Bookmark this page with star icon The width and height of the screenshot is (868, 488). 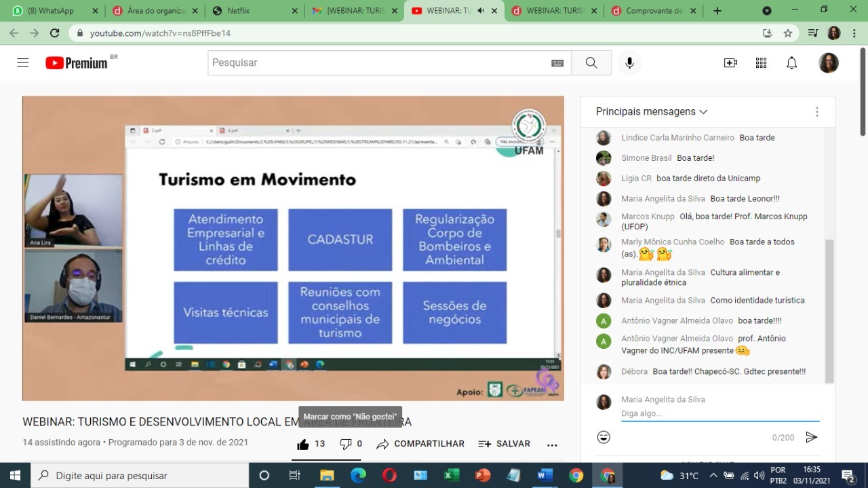(788, 33)
